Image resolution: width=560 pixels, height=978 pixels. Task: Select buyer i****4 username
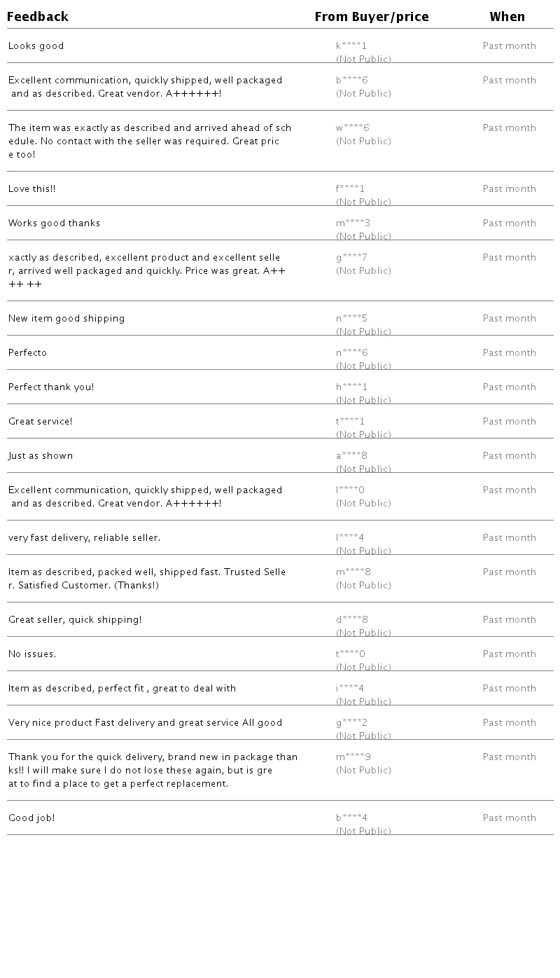(x=349, y=689)
